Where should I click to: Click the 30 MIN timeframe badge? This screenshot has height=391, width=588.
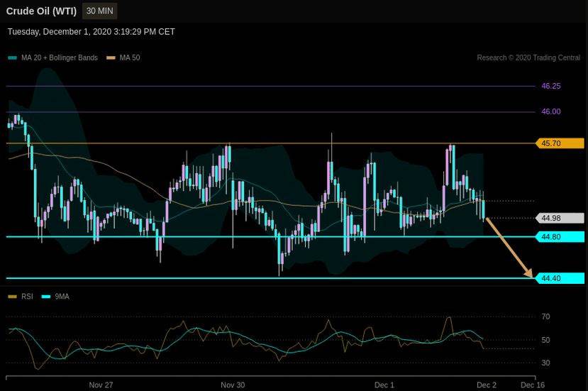[99, 11]
